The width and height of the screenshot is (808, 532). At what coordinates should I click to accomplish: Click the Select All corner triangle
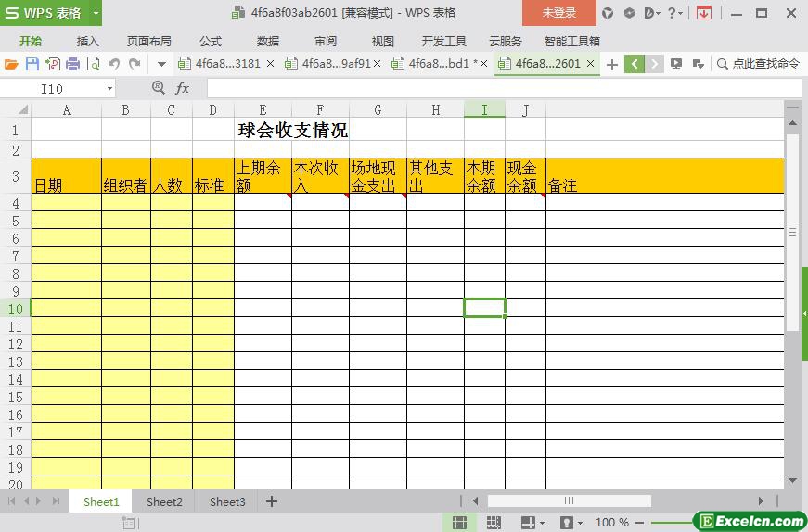click(x=22, y=109)
